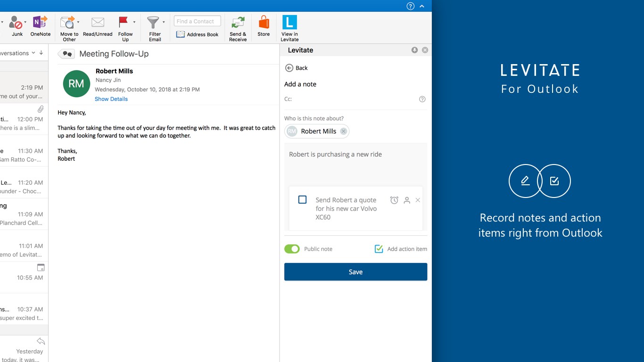Click the sort direction down arrow
644x362 pixels.
[41, 53]
